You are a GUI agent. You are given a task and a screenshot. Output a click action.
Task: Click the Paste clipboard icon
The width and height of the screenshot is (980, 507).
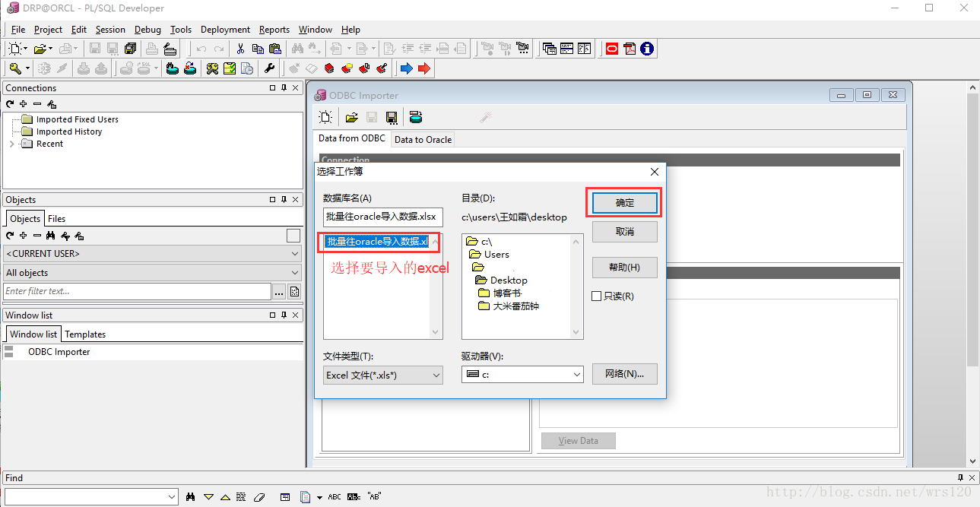coord(275,49)
